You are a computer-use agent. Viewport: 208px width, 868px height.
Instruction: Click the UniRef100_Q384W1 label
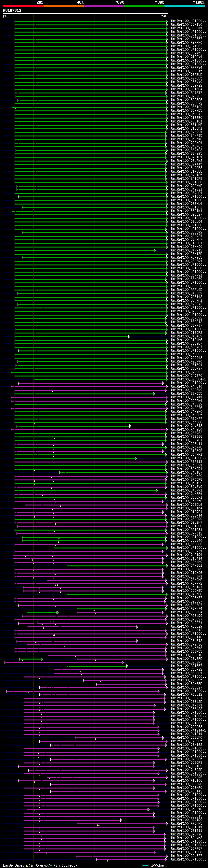pyautogui.click(x=187, y=397)
